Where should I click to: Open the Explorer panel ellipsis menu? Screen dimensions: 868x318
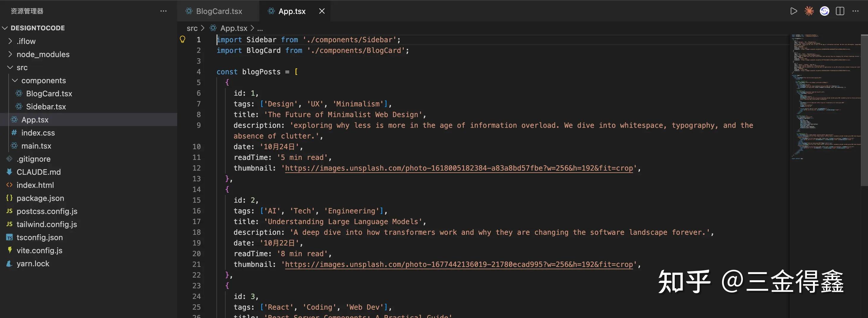163,11
